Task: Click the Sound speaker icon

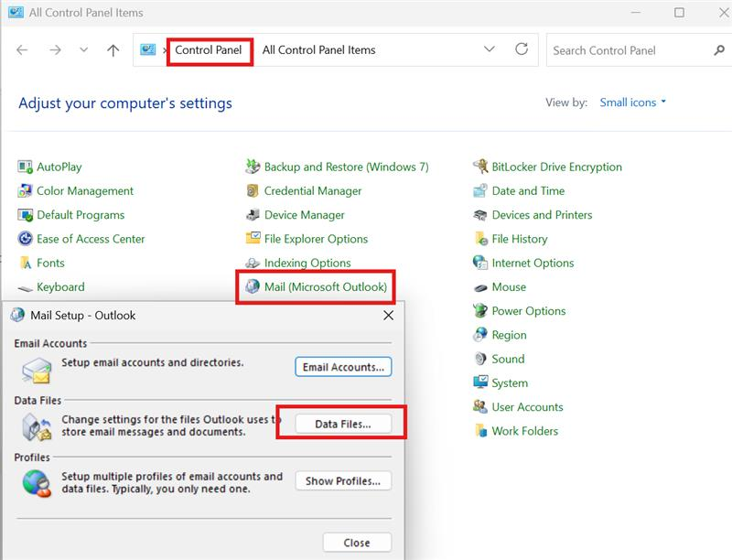Action: click(x=480, y=359)
